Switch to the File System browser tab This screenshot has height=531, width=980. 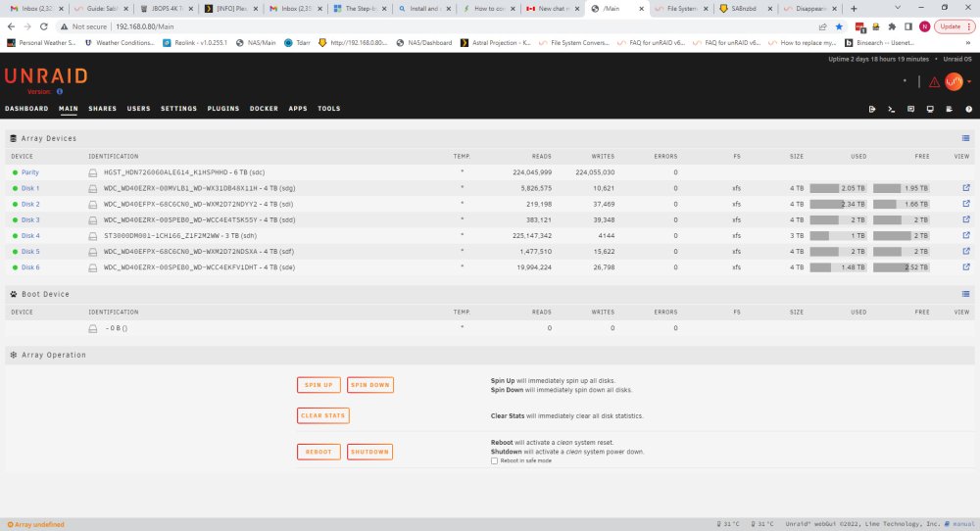(x=681, y=9)
